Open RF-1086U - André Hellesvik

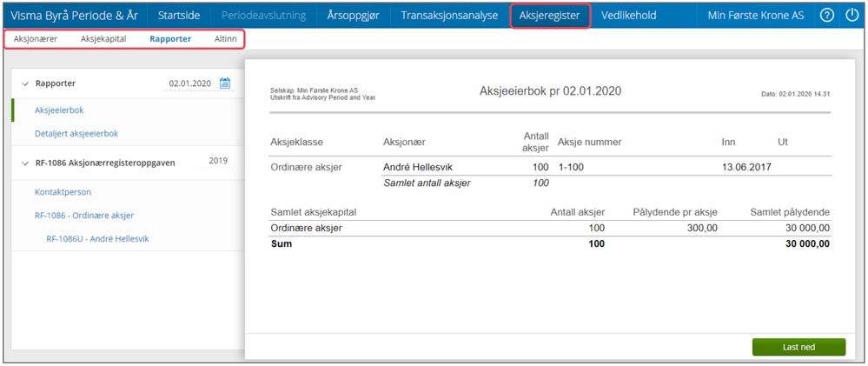point(97,239)
